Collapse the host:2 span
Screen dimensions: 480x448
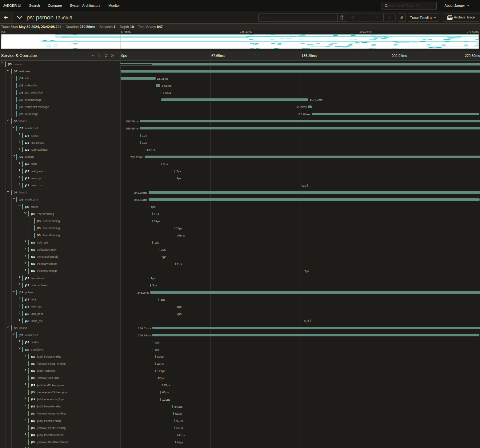coord(8,192)
